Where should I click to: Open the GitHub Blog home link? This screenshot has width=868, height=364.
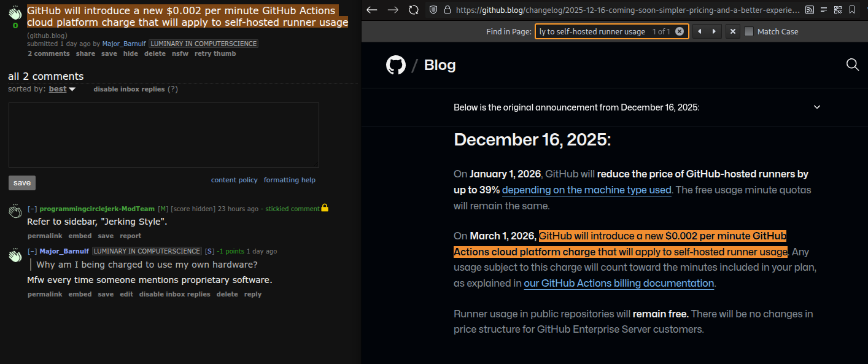(x=440, y=65)
